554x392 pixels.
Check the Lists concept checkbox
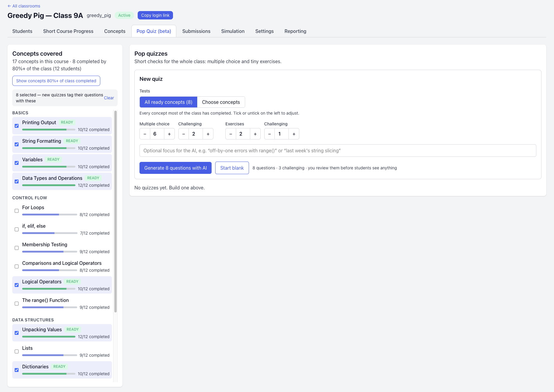tap(17, 352)
